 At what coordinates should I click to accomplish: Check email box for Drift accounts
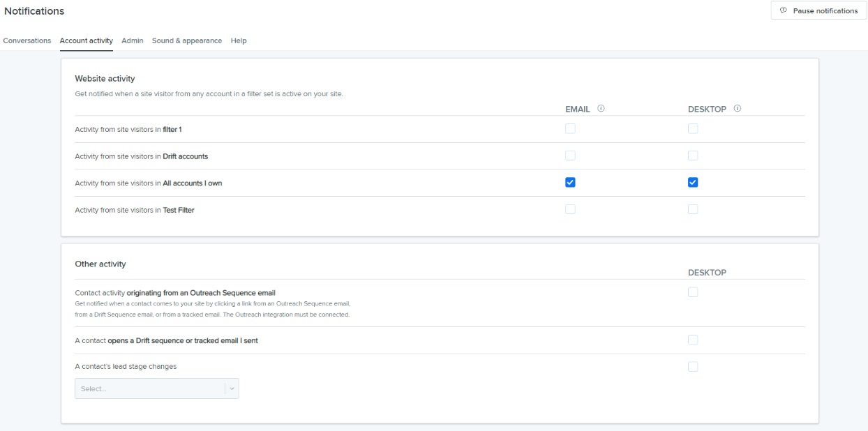point(570,156)
